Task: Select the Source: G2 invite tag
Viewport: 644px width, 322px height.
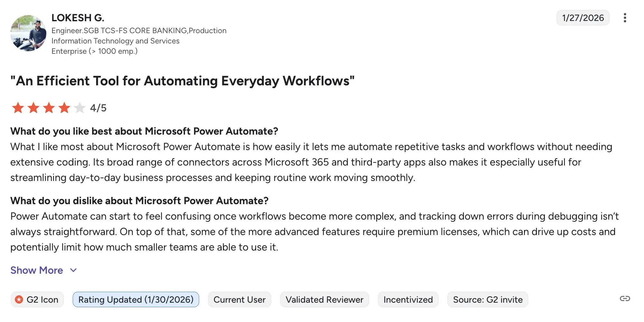Action: pos(488,299)
